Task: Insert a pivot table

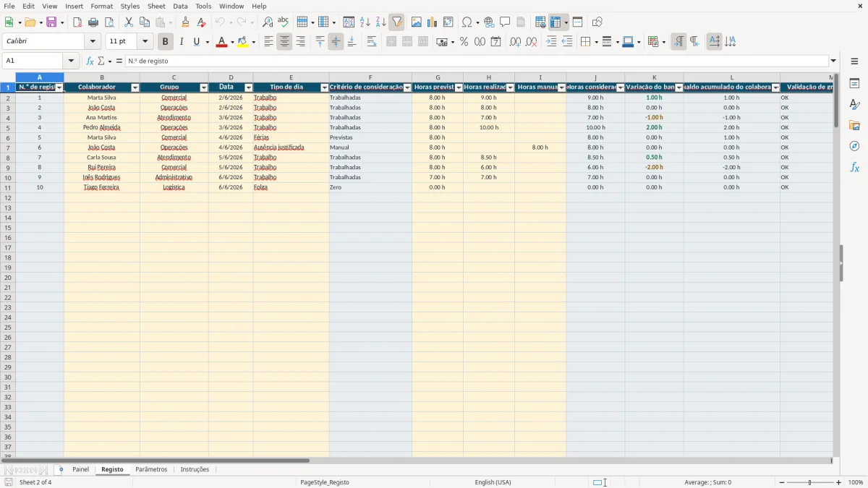Action: (x=448, y=22)
